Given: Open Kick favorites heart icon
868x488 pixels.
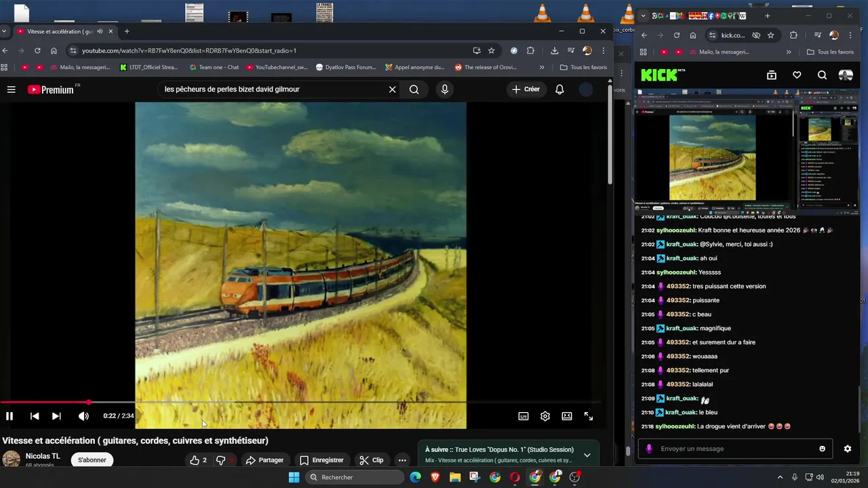Looking at the screenshot, I should point(797,75).
